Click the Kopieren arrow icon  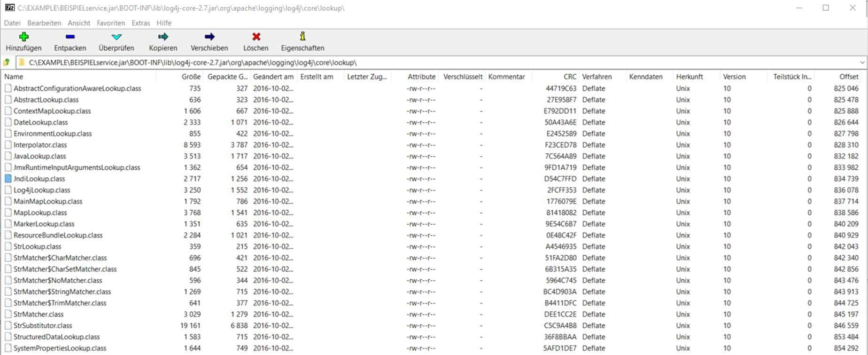click(163, 37)
